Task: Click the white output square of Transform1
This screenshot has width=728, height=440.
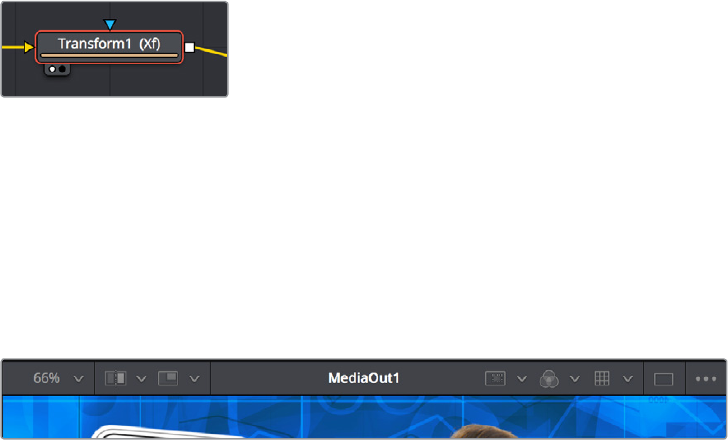Action: coord(189,47)
